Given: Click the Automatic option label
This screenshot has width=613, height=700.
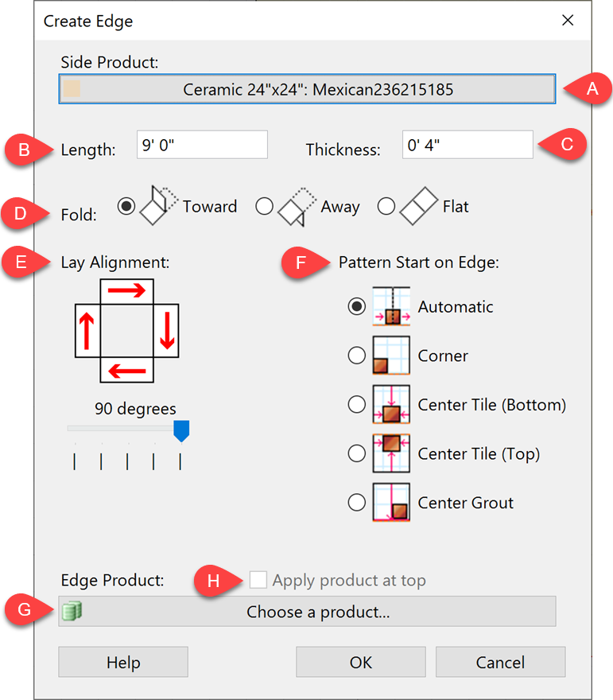Looking at the screenshot, I should (456, 307).
